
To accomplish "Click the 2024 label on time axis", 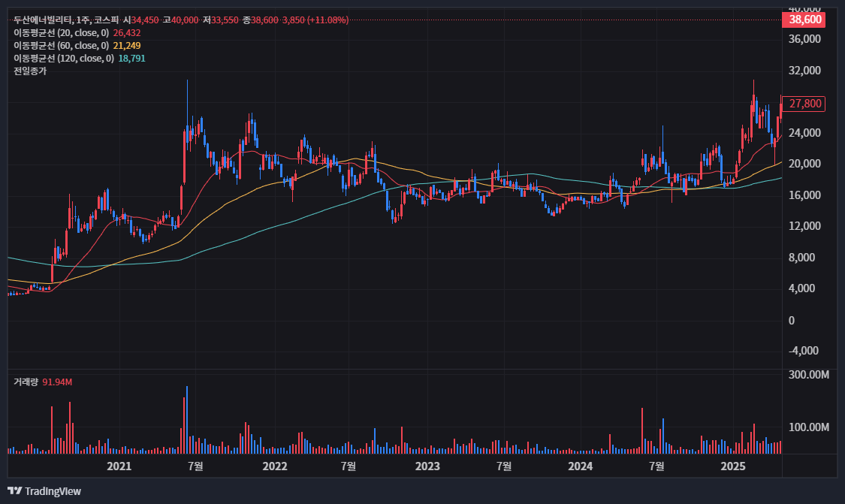I will 581,466.
